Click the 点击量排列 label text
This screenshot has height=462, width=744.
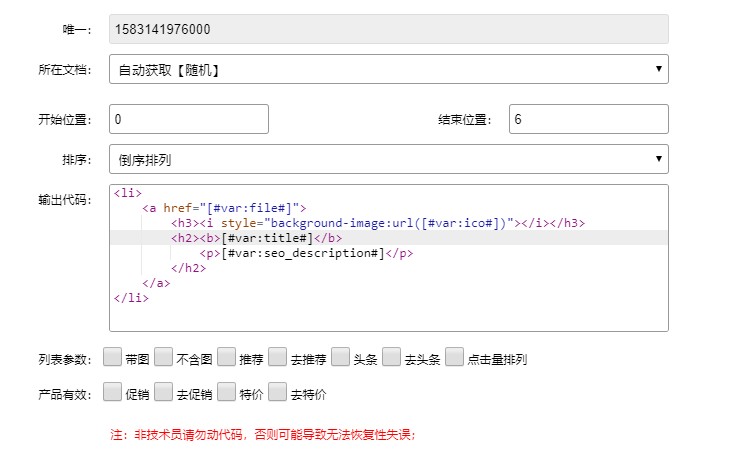(497, 360)
